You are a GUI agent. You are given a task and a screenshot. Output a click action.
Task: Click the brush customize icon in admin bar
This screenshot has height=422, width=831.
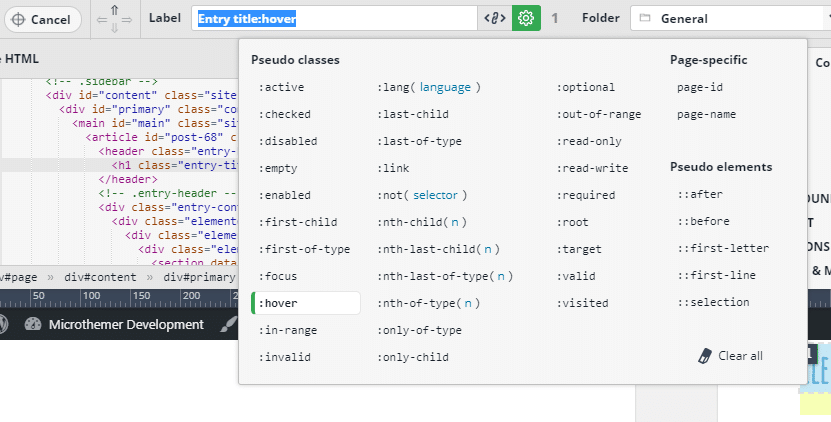point(228,324)
